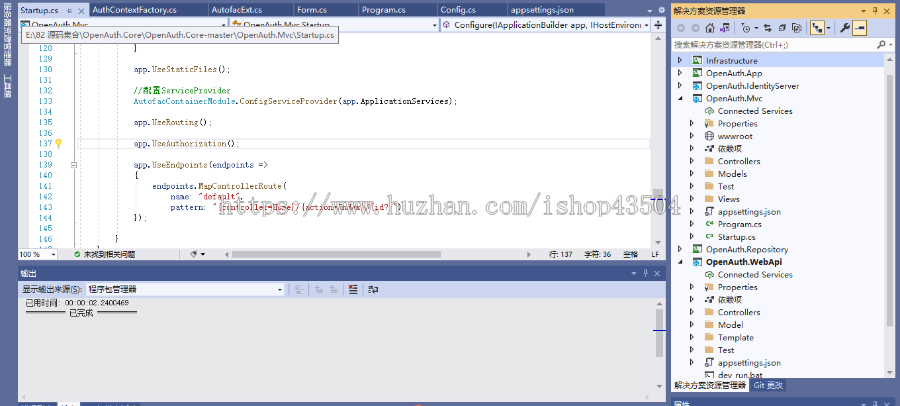Image resolution: width=900 pixels, height=406 pixels.
Task: Click Sync with Active Document arrows icon
Action: (x=768, y=28)
